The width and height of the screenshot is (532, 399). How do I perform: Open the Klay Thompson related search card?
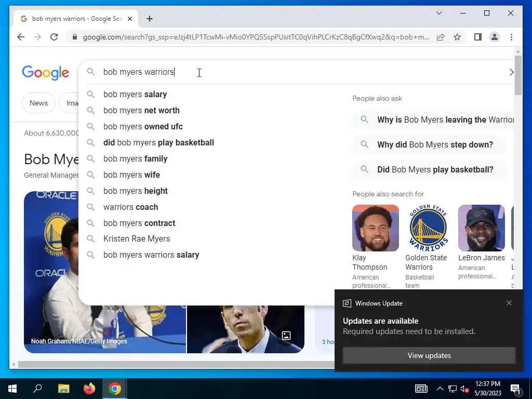point(375,247)
